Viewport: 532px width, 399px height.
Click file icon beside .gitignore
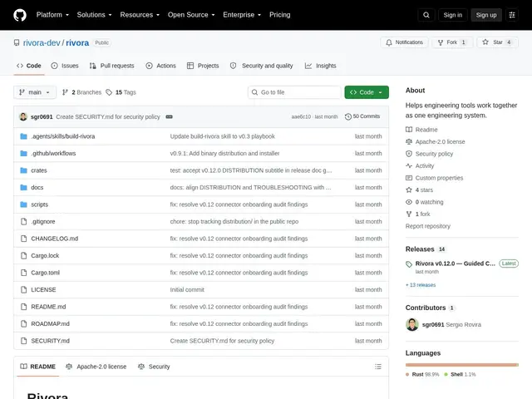coord(24,222)
